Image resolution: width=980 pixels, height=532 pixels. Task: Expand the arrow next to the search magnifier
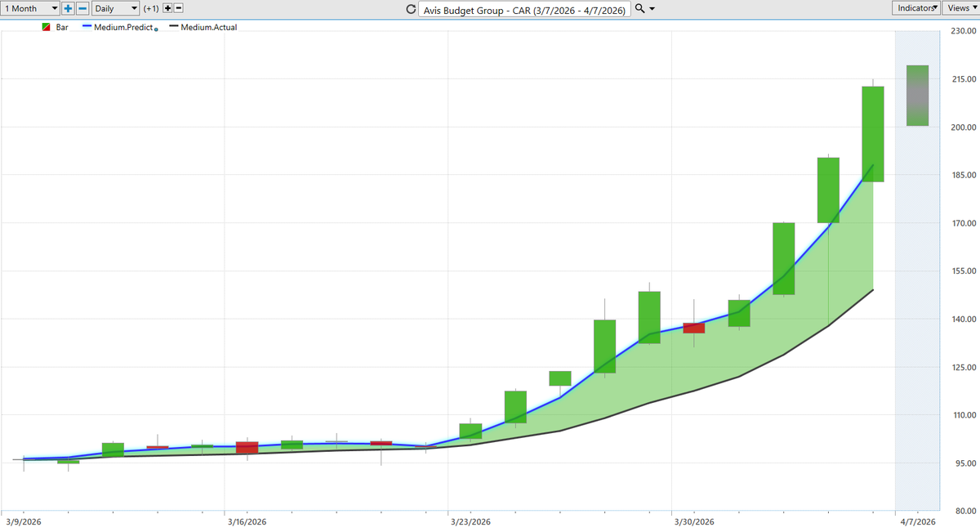652,9
